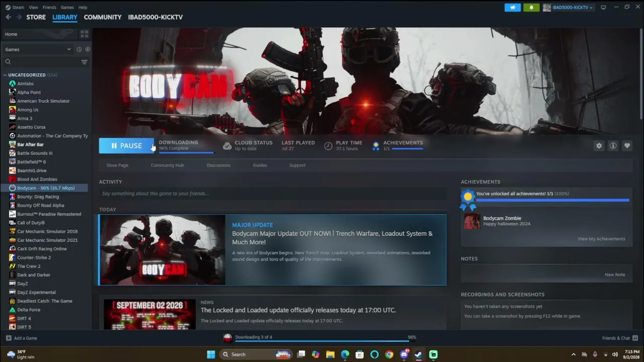Viewport: 644px width, 362px height.
Task: Collapse the Uncategorized games group
Action: (x=5, y=75)
